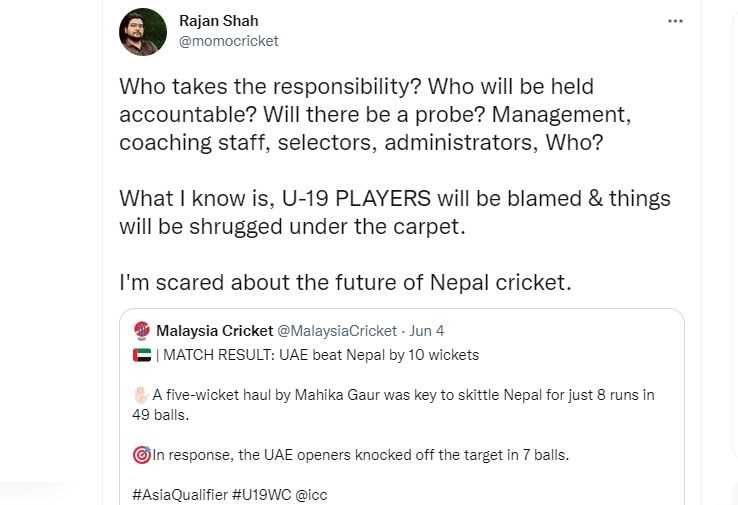The width and height of the screenshot is (738, 505).
Task: Click the UAE openers response line
Action: [x=351, y=455]
